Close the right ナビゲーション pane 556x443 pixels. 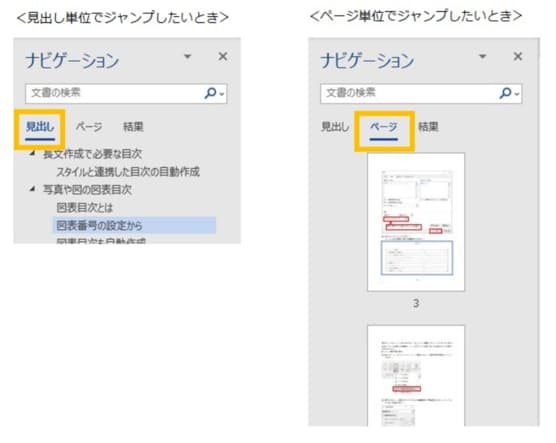tap(518, 56)
